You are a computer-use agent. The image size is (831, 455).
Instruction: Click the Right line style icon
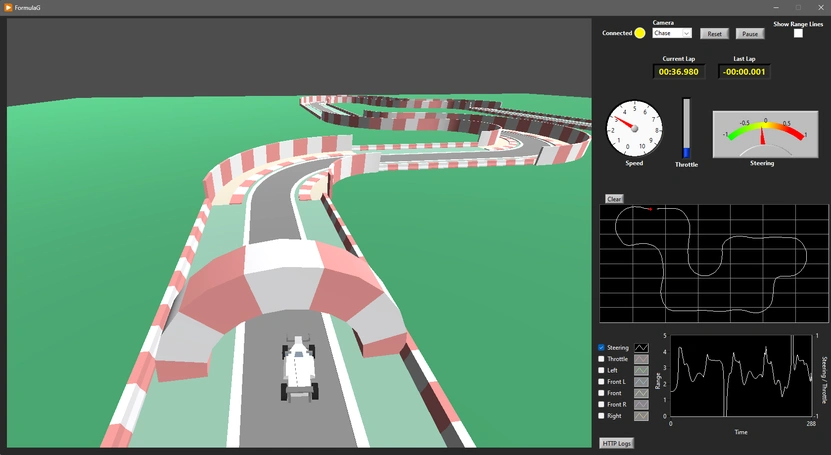(641, 416)
